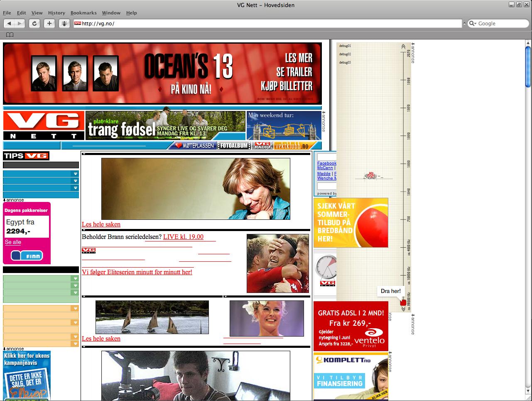This screenshot has height=401, width=532.
Task: Click the "Sjekk vårt sommertilbud på bredbånd" ad
Action: click(x=351, y=223)
